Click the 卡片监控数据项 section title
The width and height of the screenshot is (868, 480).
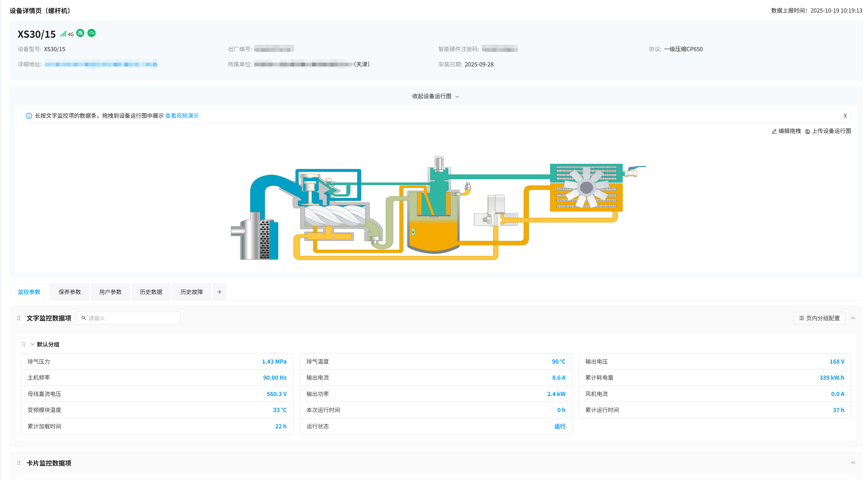[x=49, y=463]
